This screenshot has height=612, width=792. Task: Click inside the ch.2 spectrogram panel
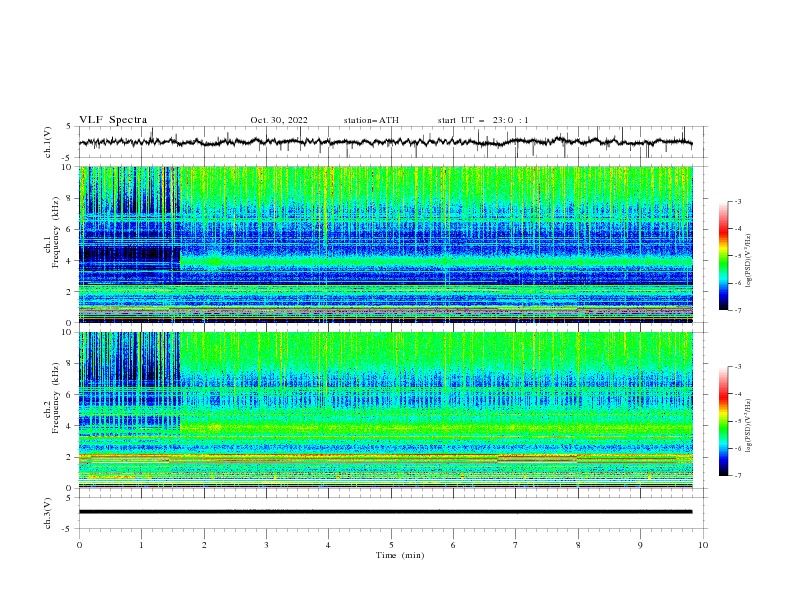pyautogui.click(x=385, y=410)
